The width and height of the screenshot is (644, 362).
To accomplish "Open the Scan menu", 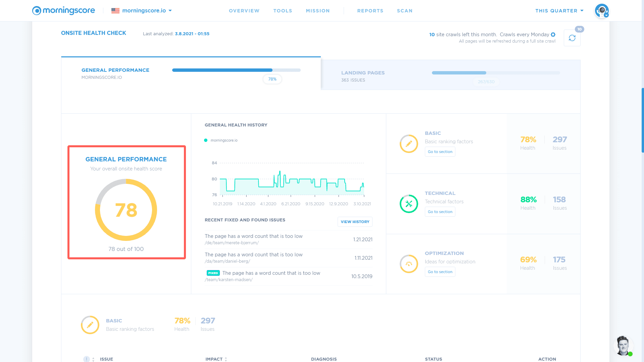I will coord(405,11).
